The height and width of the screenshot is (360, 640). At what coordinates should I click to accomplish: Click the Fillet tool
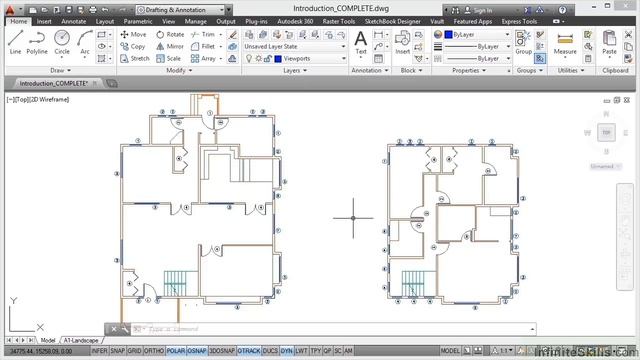203,47
